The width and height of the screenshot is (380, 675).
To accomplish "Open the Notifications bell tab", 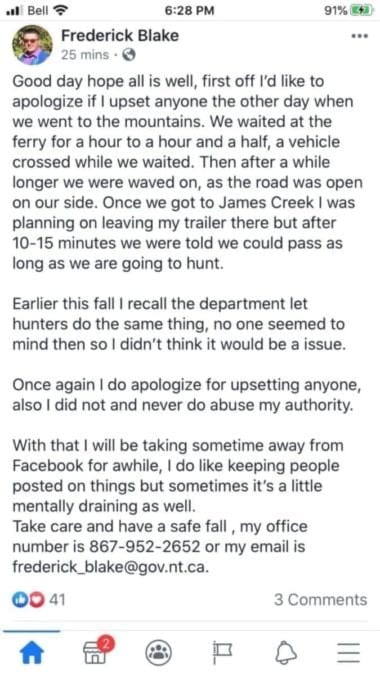I will (x=285, y=653).
